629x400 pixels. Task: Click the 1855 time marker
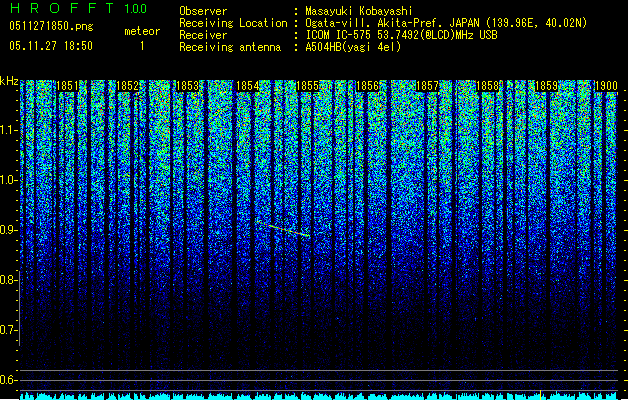pyautogui.click(x=307, y=86)
